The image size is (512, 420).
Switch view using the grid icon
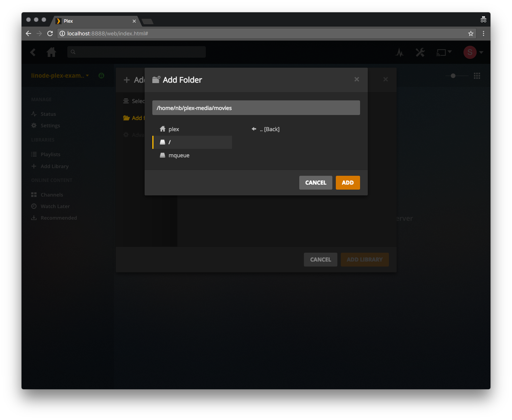477,76
